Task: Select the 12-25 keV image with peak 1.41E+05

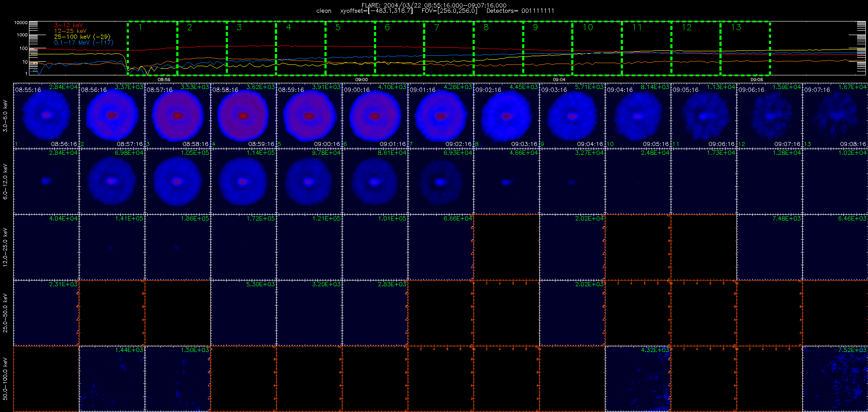Action: point(112,247)
